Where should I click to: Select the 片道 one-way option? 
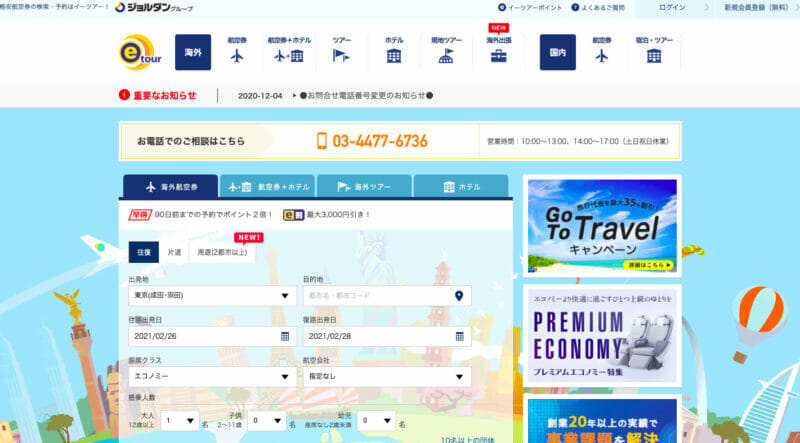[x=174, y=252]
